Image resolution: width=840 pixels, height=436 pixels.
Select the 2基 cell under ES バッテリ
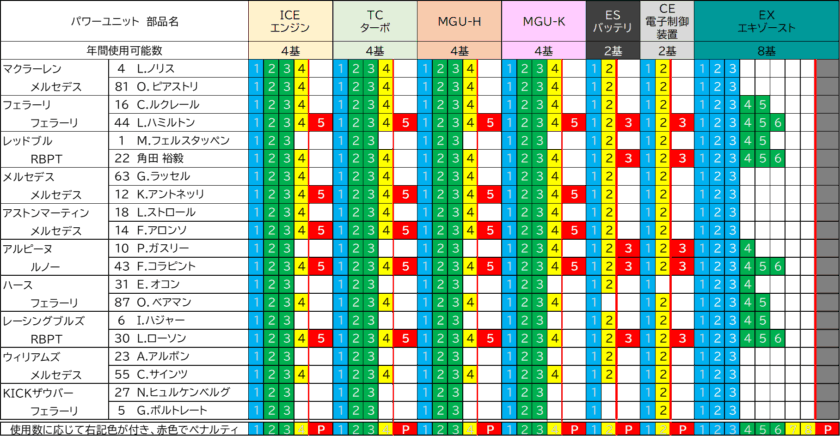click(x=613, y=51)
